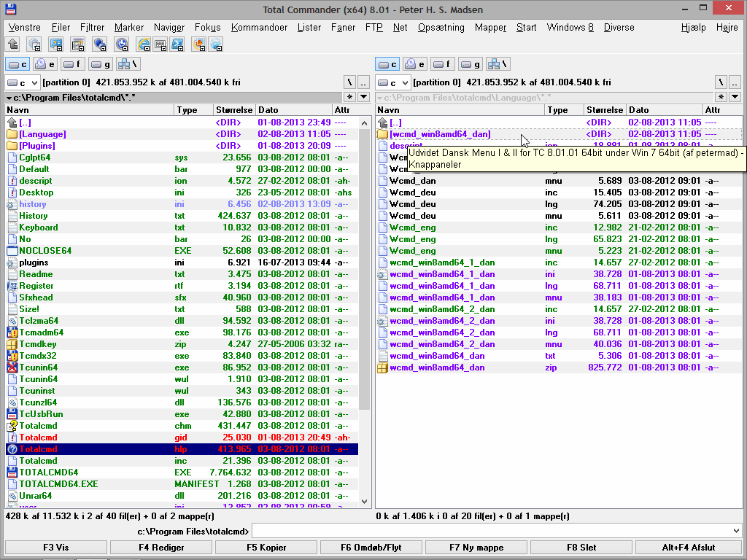Viewport: 747px width, 560px height.
Task: Click the [Plugins] folder icon
Action: point(12,146)
